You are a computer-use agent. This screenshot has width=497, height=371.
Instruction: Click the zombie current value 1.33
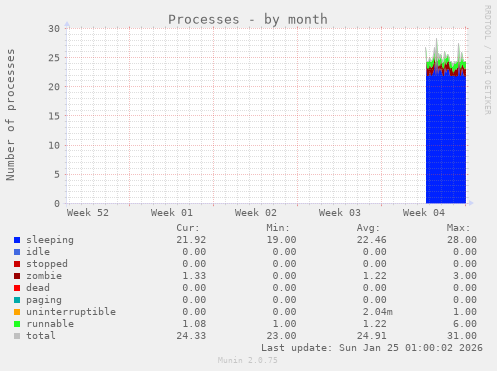tap(194, 276)
